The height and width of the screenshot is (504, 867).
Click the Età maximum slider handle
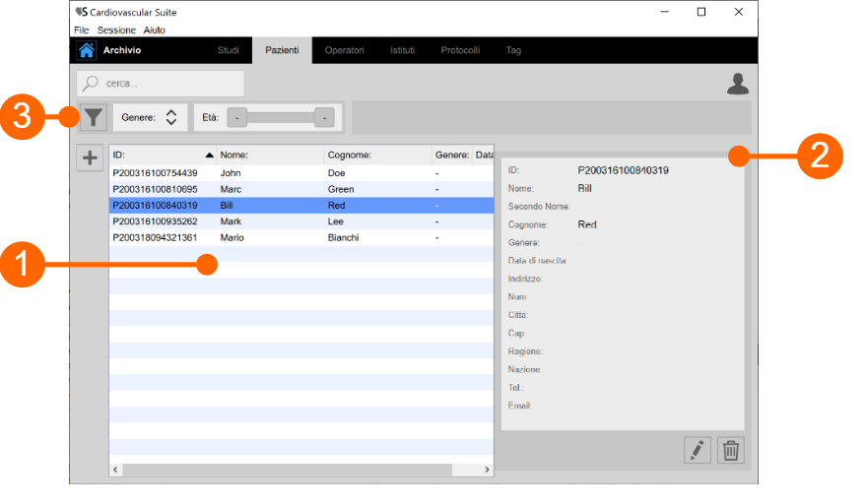(323, 118)
